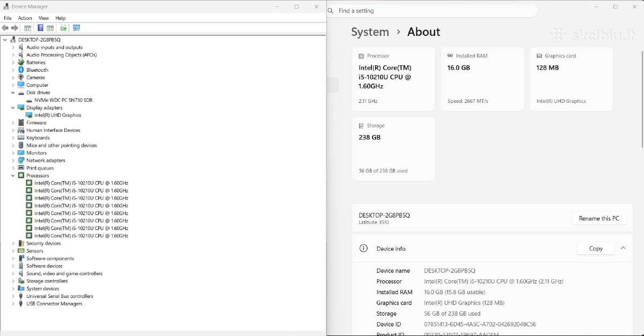Click the Bluetooth device category icon

[21, 70]
